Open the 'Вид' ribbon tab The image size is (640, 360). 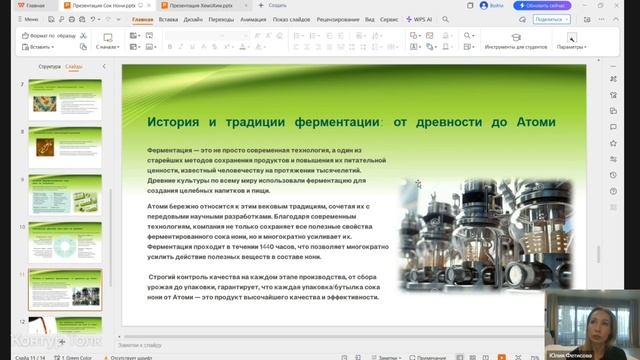point(370,19)
